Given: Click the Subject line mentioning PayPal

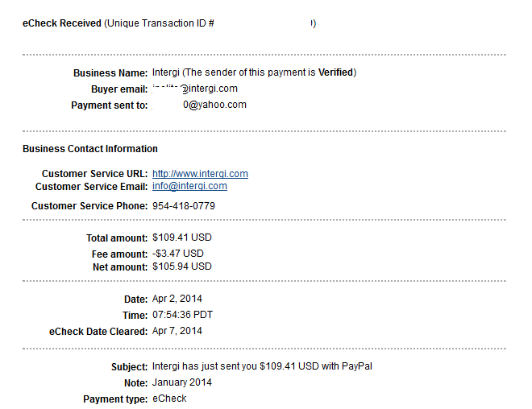Looking at the screenshot, I should coord(262,366).
